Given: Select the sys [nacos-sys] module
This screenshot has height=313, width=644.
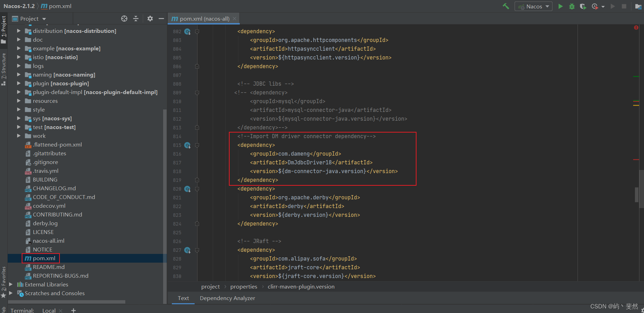Looking at the screenshot, I should pos(48,118).
